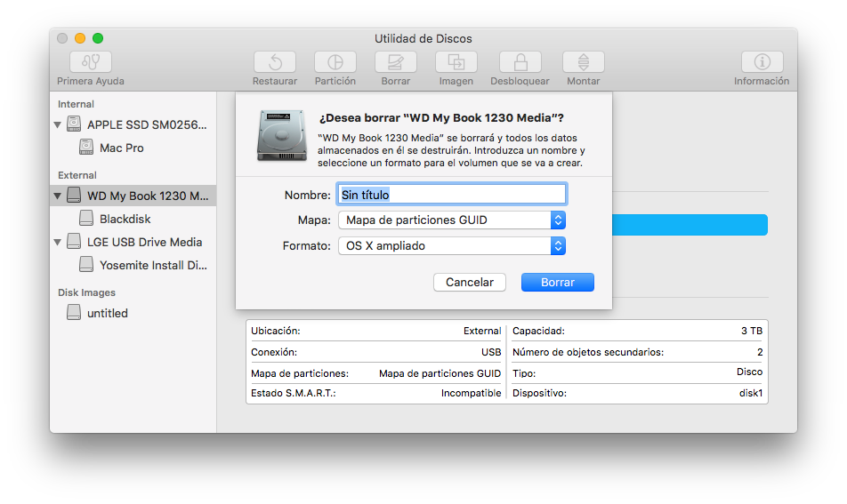Screen dimensions: 847x504
Task: Click the Capacidad value 3 TB
Action: (x=752, y=331)
